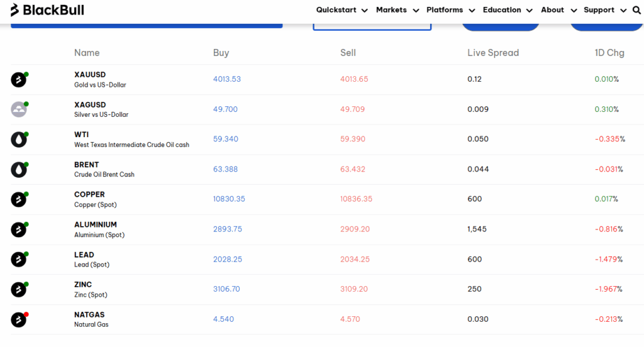The image size is (644, 347).
Task: Click XAGUSD buy price 49.700
Action: (225, 109)
